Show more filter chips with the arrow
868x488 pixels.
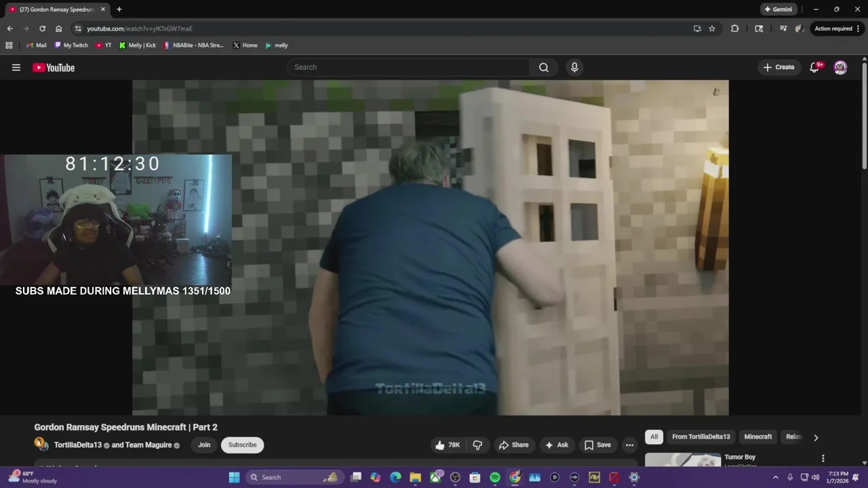click(x=816, y=437)
